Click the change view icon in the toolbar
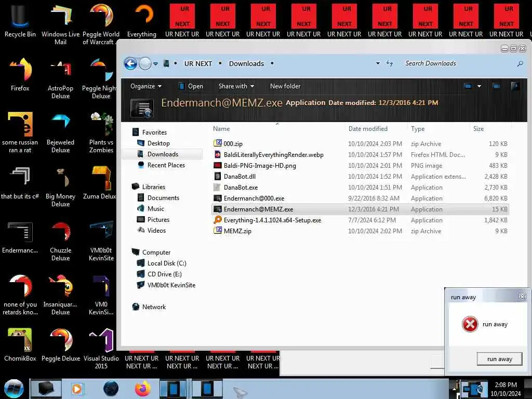 click(x=468, y=86)
